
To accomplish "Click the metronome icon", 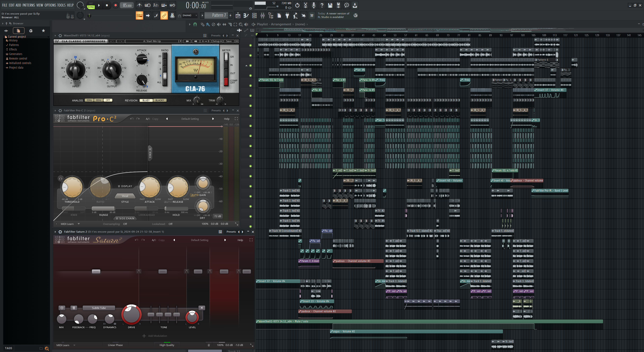I will click(x=140, y=5).
